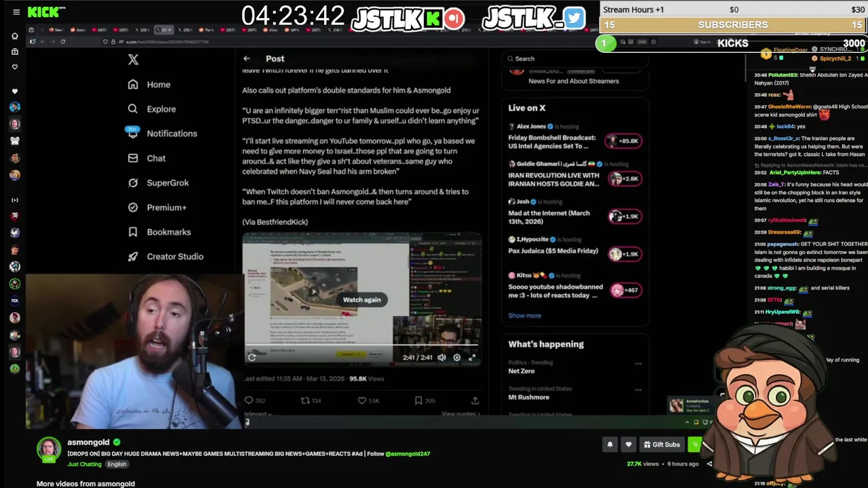
Task: Open Premium+ in X navigation
Action: (x=157, y=207)
